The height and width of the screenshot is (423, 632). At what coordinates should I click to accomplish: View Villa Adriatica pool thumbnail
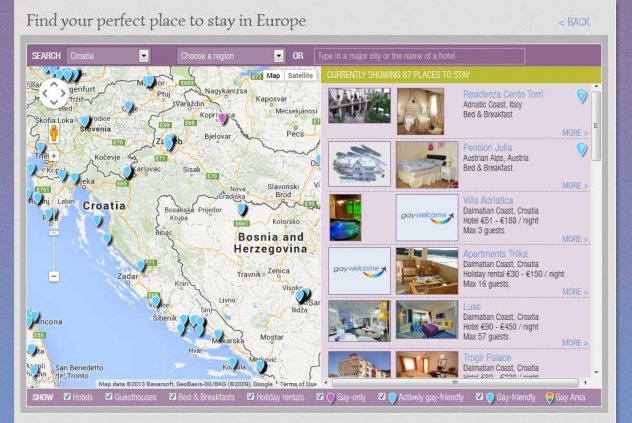(345, 218)
